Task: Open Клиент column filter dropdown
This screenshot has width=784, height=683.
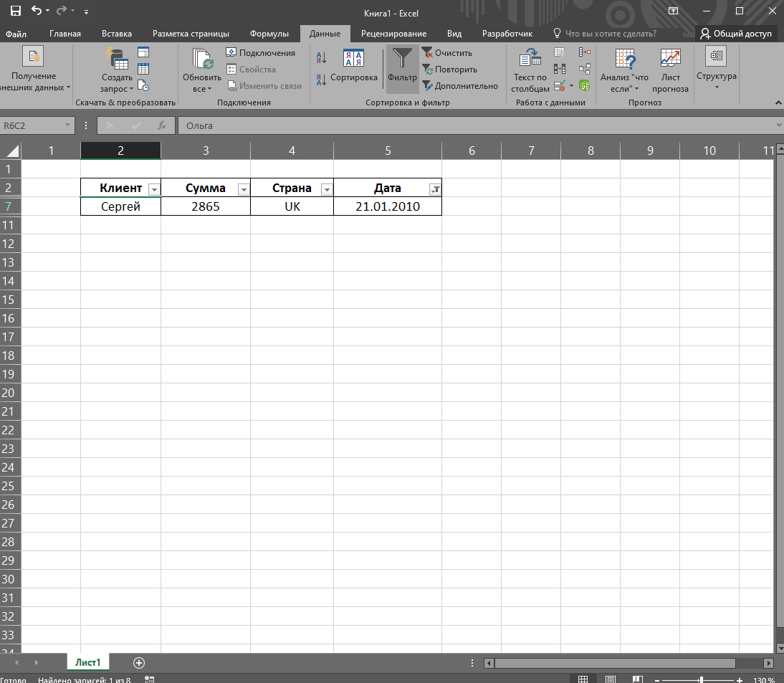Action: click(x=153, y=189)
